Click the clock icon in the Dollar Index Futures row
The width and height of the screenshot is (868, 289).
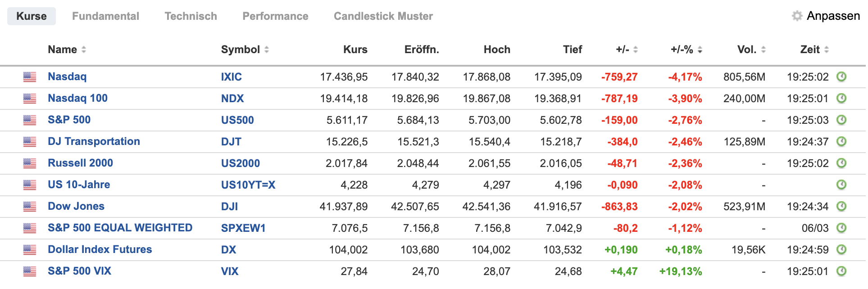coord(841,249)
